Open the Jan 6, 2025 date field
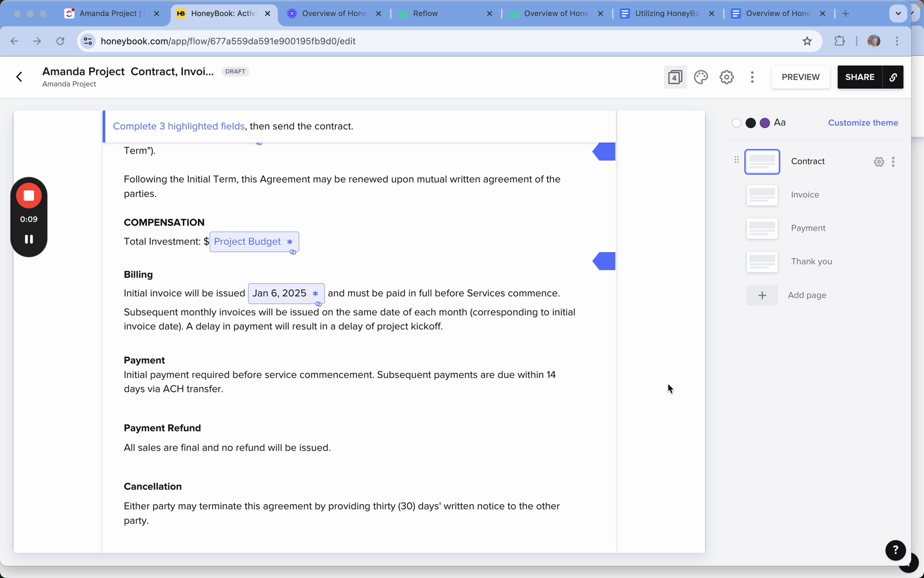The image size is (924, 578). [286, 293]
